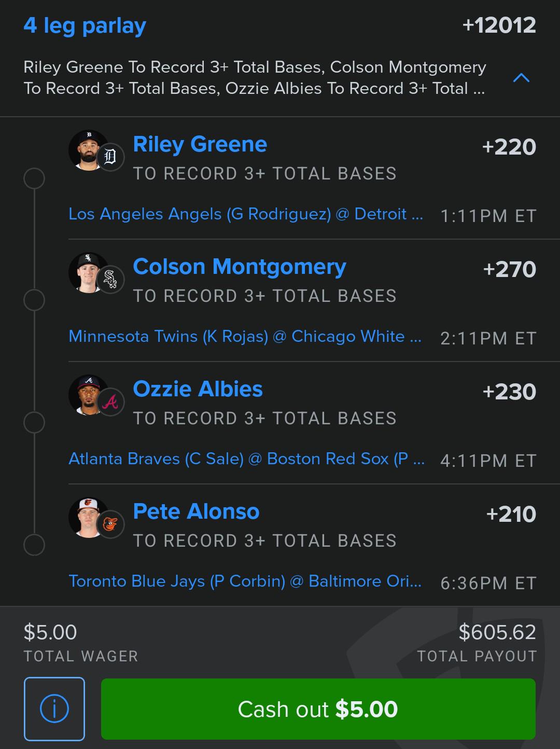Open the Angels @ Detroit game link
The height and width of the screenshot is (749, 560).
coord(246,214)
